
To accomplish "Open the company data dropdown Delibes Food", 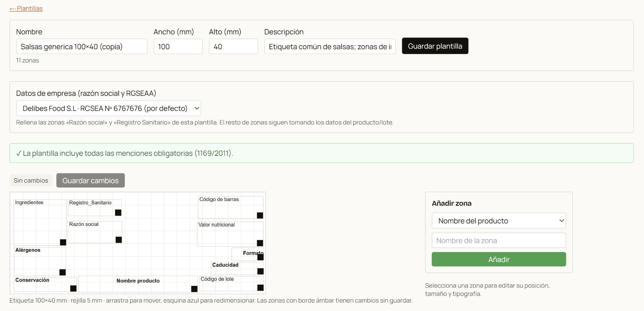I will (109, 108).
